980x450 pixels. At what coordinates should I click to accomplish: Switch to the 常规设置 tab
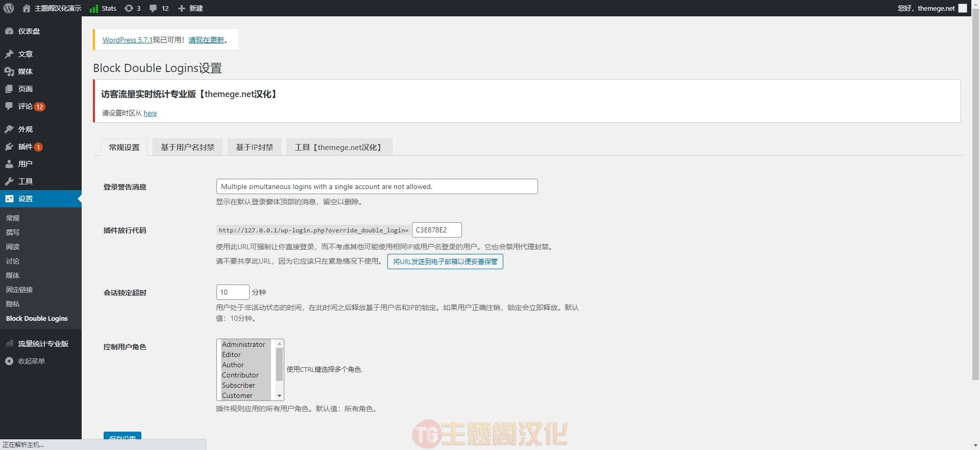point(124,147)
